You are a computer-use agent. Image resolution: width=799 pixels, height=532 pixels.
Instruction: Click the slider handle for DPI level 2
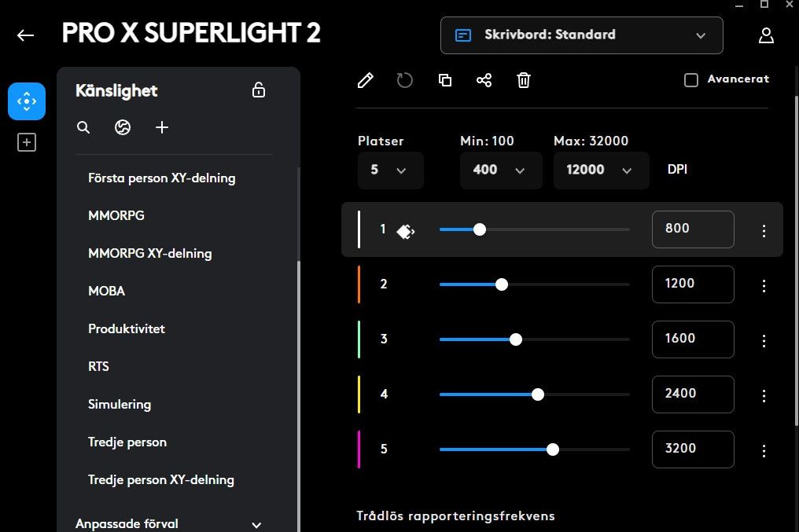point(502,284)
